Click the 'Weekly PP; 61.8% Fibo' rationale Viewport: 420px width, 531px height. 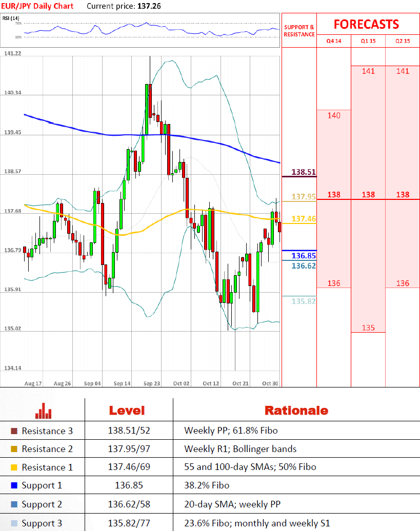click(231, 431)
